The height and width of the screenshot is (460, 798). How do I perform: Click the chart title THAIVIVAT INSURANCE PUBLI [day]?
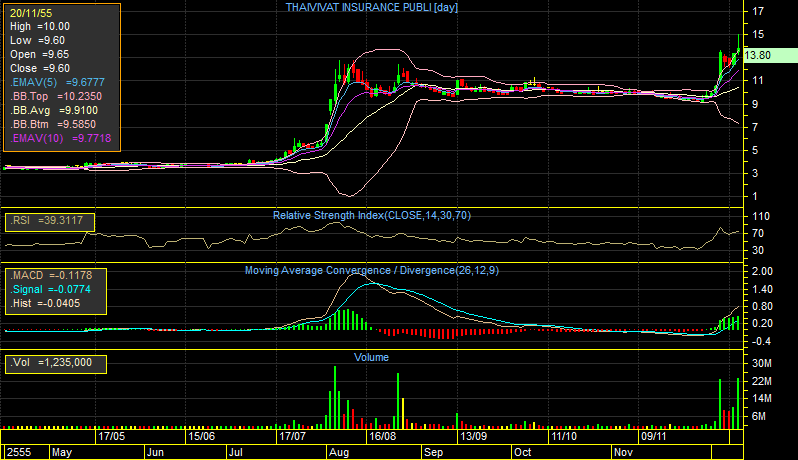coord(372,7)
